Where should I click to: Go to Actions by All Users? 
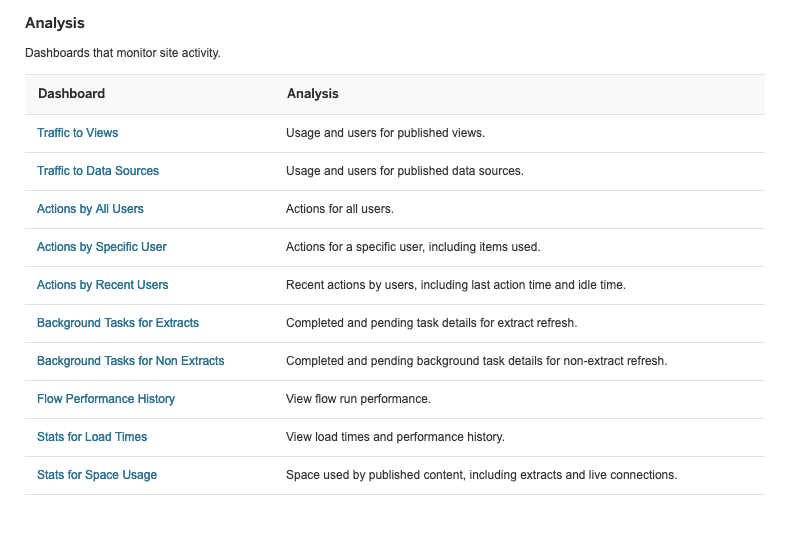[90, 209]
